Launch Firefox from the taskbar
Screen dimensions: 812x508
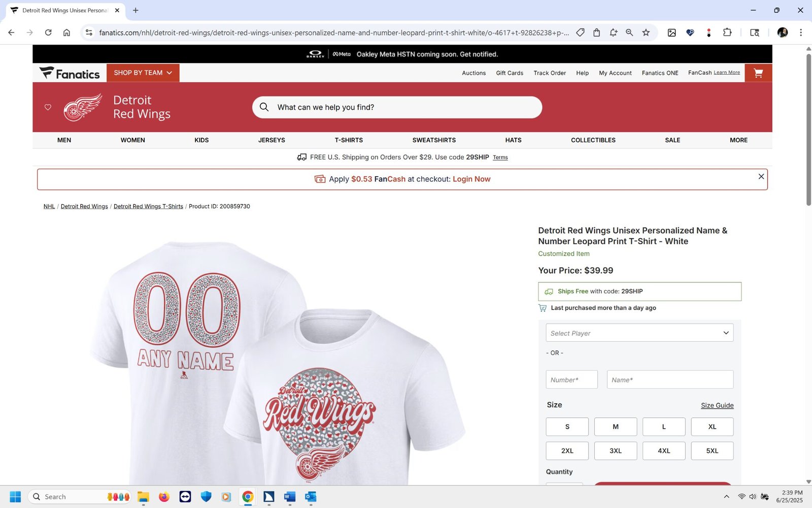164,497
